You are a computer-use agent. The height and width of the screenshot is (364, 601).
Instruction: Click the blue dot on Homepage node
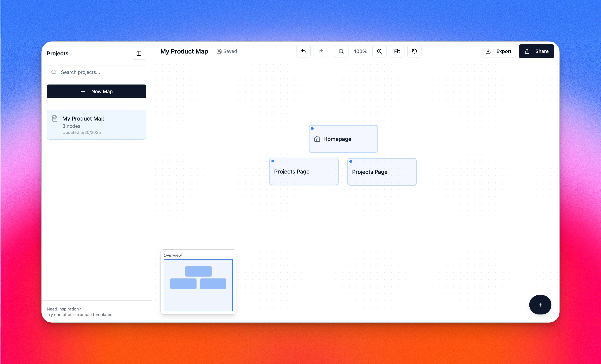click(312, 128)
